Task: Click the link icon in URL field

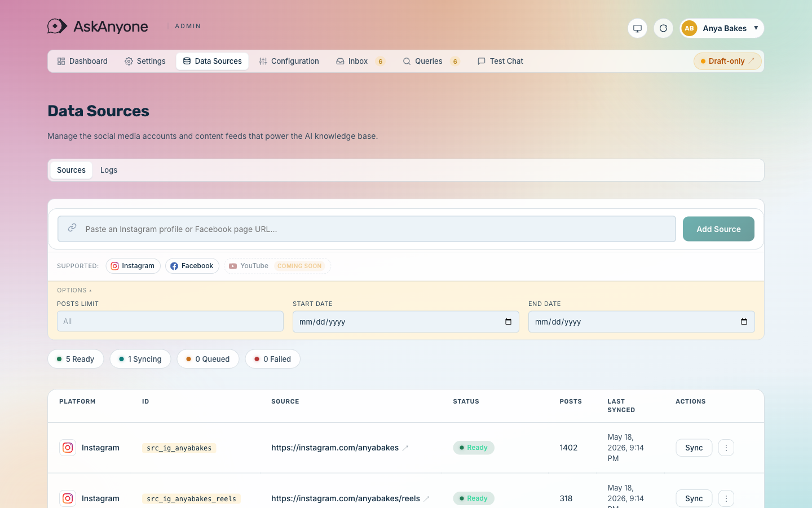Action: (x=72, y=228)
